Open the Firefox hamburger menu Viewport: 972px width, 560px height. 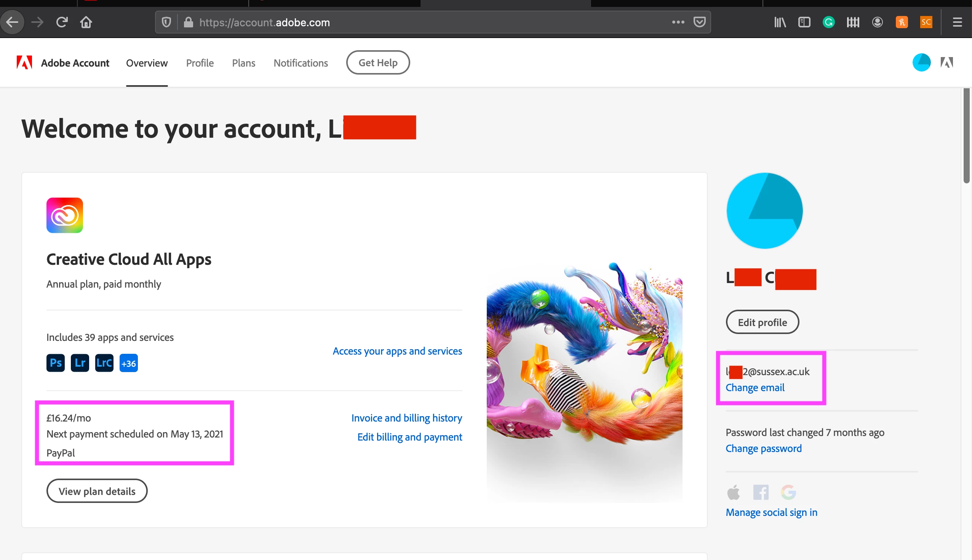(957, 22)
